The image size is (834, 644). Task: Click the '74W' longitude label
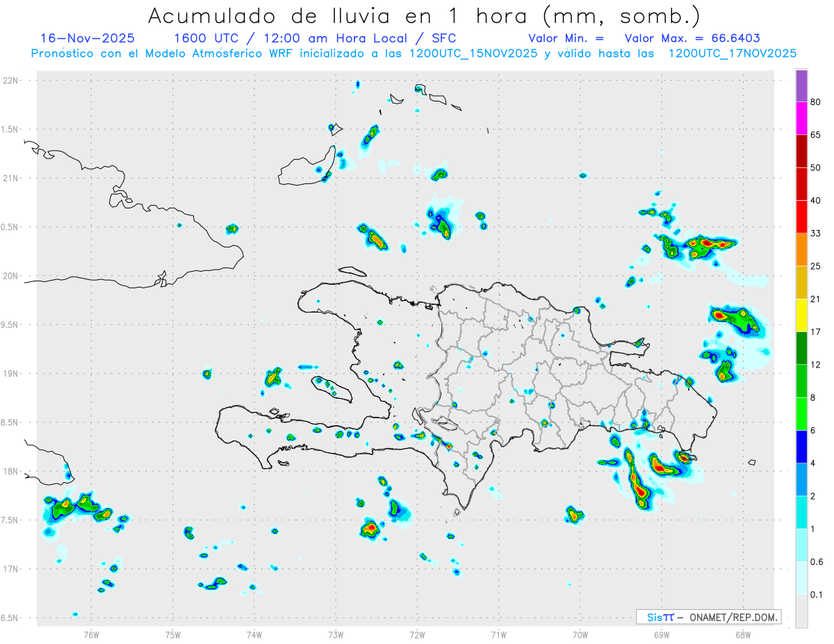coord(254,634)
